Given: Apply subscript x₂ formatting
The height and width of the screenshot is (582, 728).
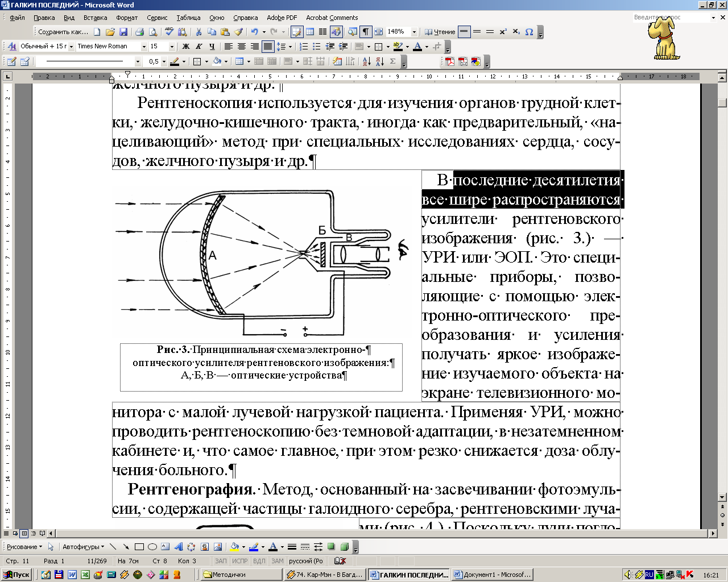Looking at the screenshot, I should (x=516, y=32).
